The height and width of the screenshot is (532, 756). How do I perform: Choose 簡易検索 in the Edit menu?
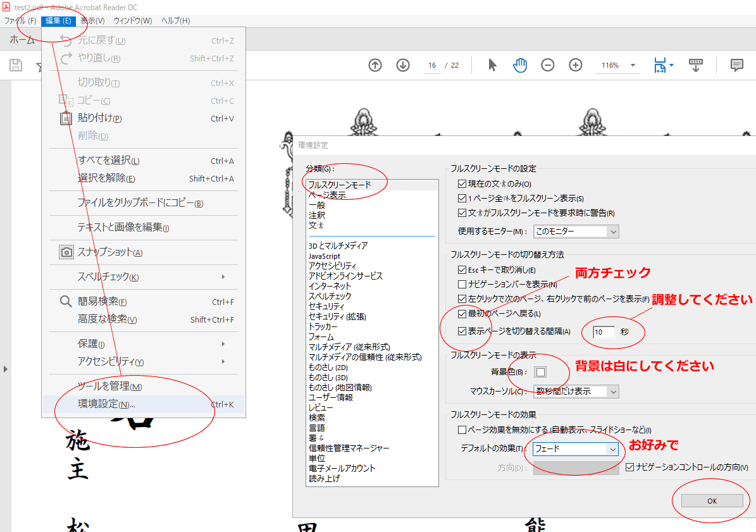(x=100, y=302)
